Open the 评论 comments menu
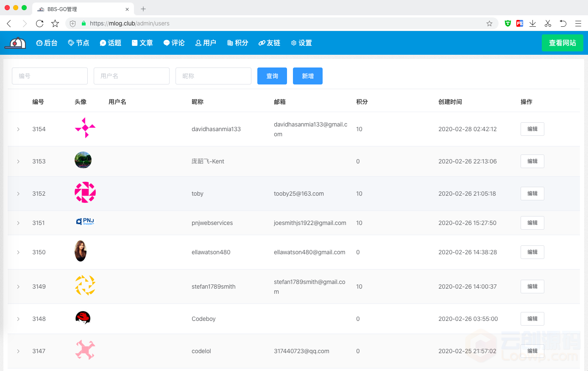This screenshot has height=371, width=588. tap(174, 43)
